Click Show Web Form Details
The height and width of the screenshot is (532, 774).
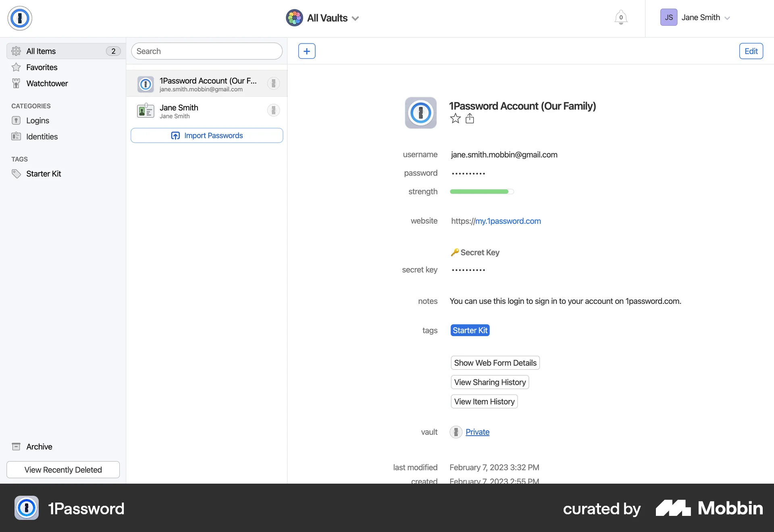click(495, 362)
